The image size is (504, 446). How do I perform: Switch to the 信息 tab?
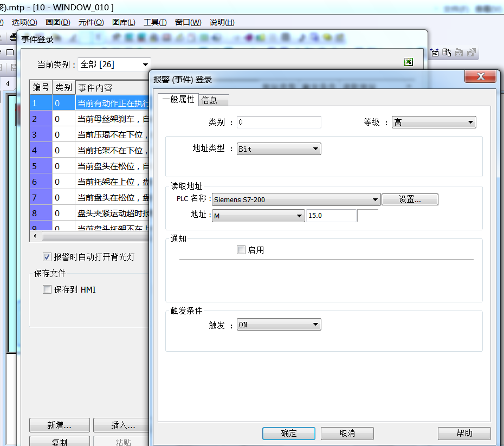click(214, 100)
